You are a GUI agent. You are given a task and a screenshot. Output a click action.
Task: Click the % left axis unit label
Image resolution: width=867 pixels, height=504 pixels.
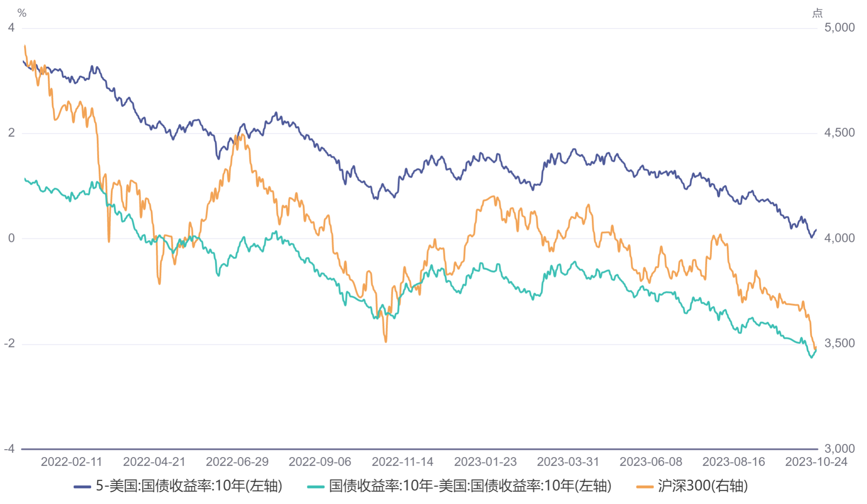pyautogui.click(x=22, y=14)
